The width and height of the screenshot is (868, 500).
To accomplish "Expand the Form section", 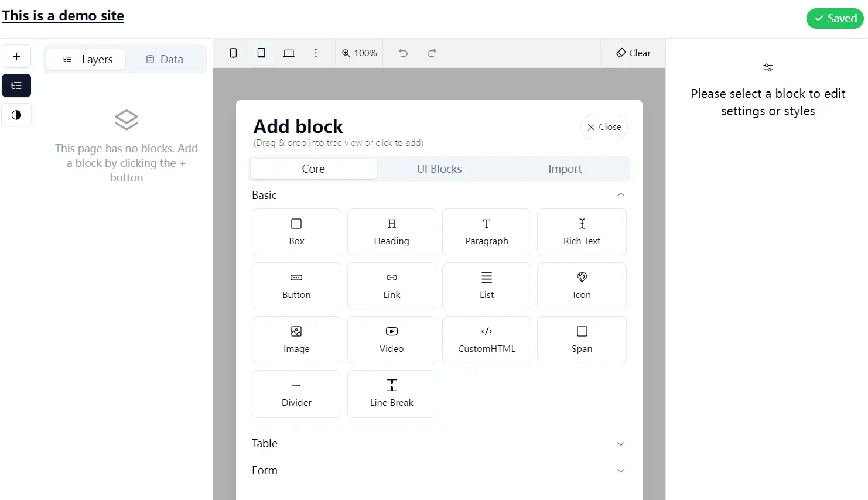I will [x=439, y=471].
